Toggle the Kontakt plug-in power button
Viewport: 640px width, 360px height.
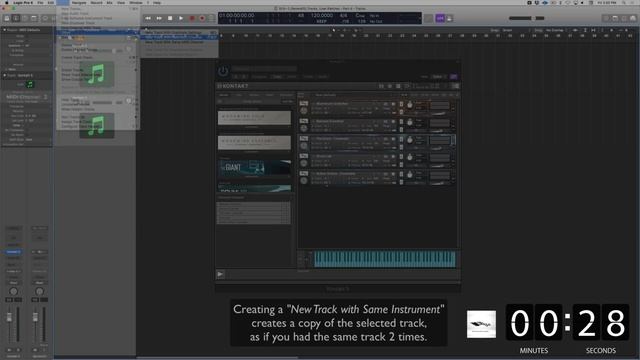pos(223,71)
